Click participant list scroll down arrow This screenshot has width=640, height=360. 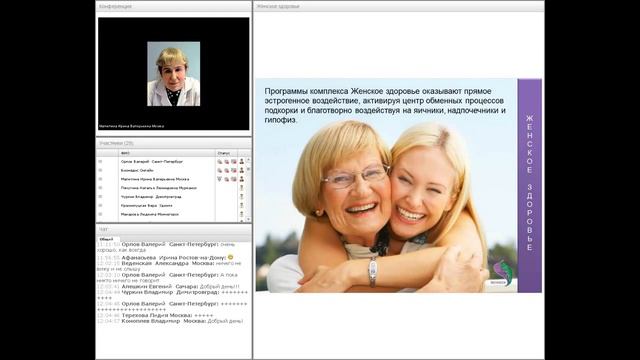tap(249, 220)
